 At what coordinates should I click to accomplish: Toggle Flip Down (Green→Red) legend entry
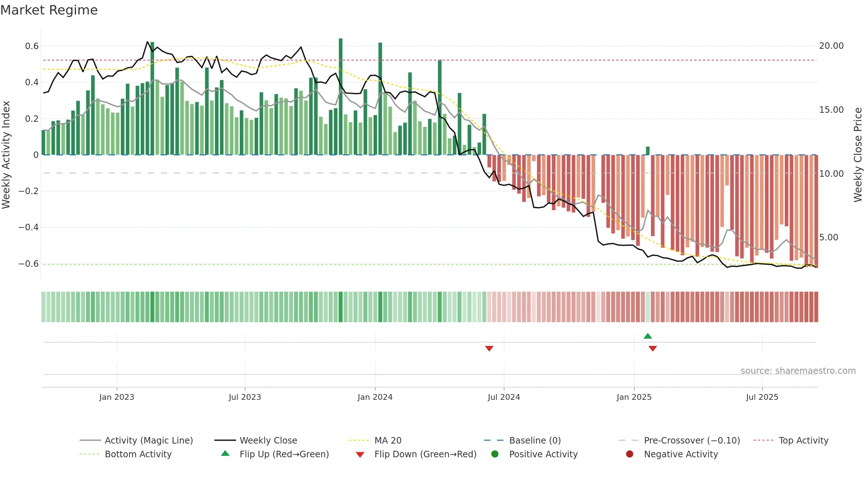click(416, 454)
